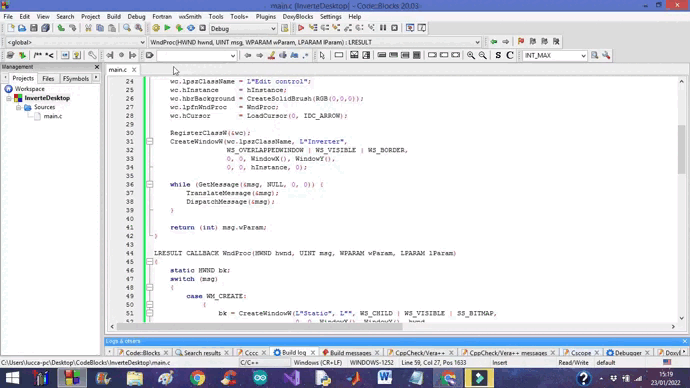This screenshot has width=690, height=388.
Task: Collapse fold marker at line 36
Action: click(150, 184)
